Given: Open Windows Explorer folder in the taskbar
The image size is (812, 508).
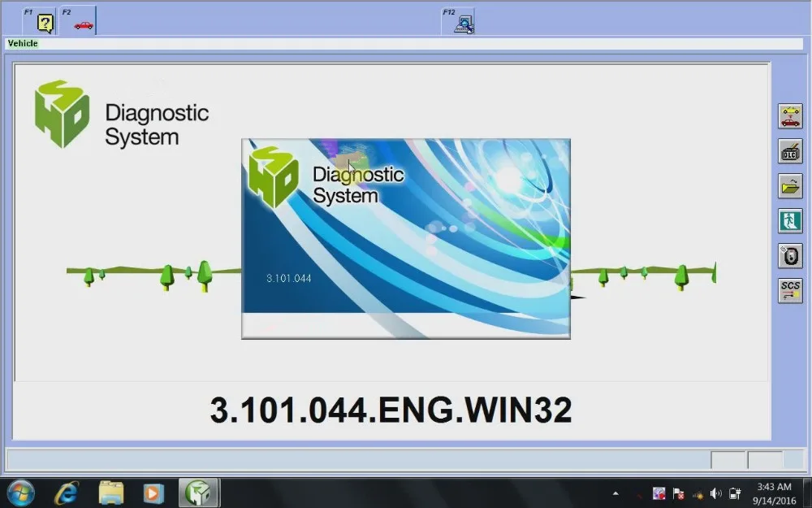Looking at the screenshot, I should [x=110, y=493].
